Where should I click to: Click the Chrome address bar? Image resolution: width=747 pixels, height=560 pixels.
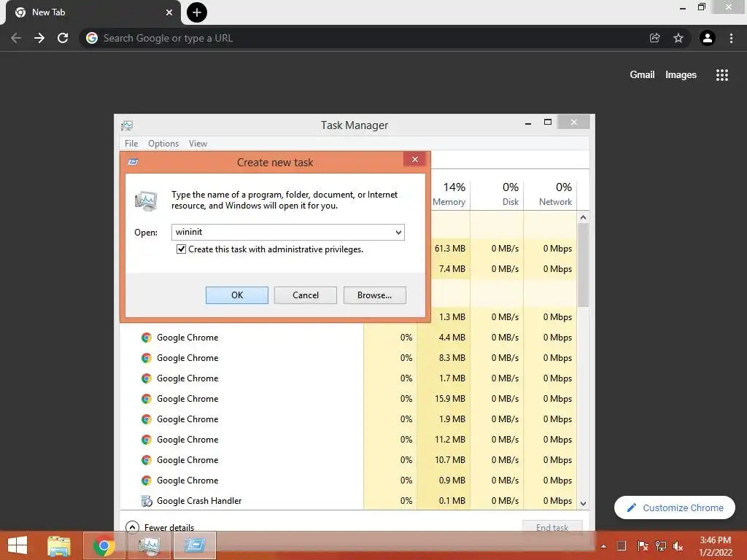(x=367, y=38)
